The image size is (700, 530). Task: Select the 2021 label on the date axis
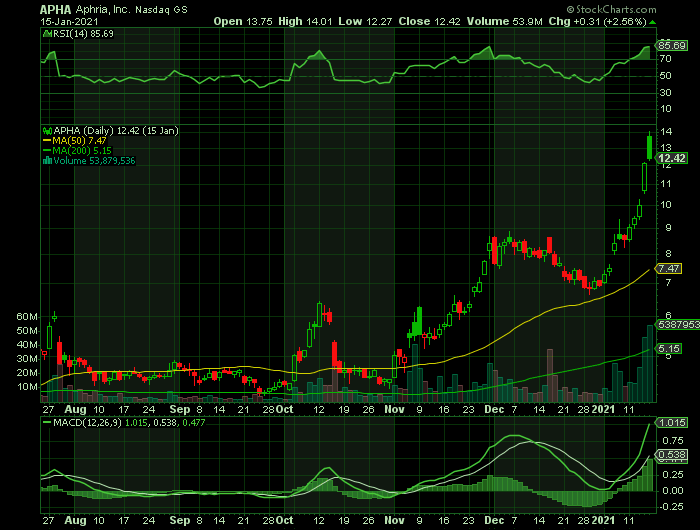tap(605, 409)
